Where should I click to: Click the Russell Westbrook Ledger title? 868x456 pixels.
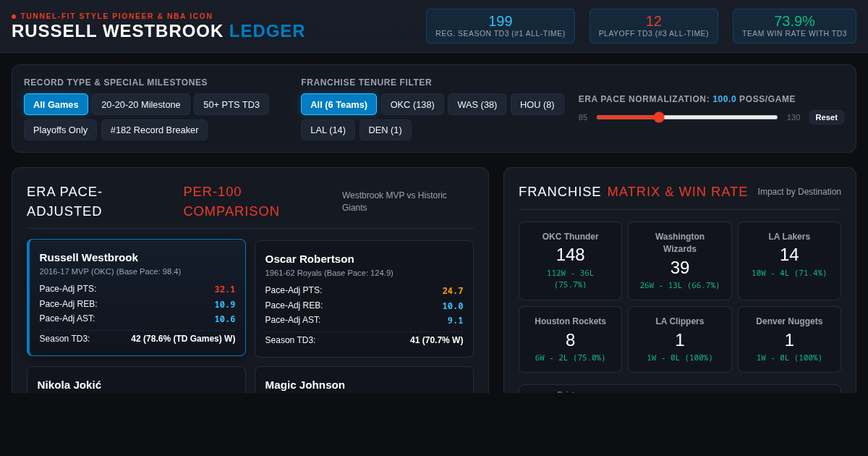point(158,31)
